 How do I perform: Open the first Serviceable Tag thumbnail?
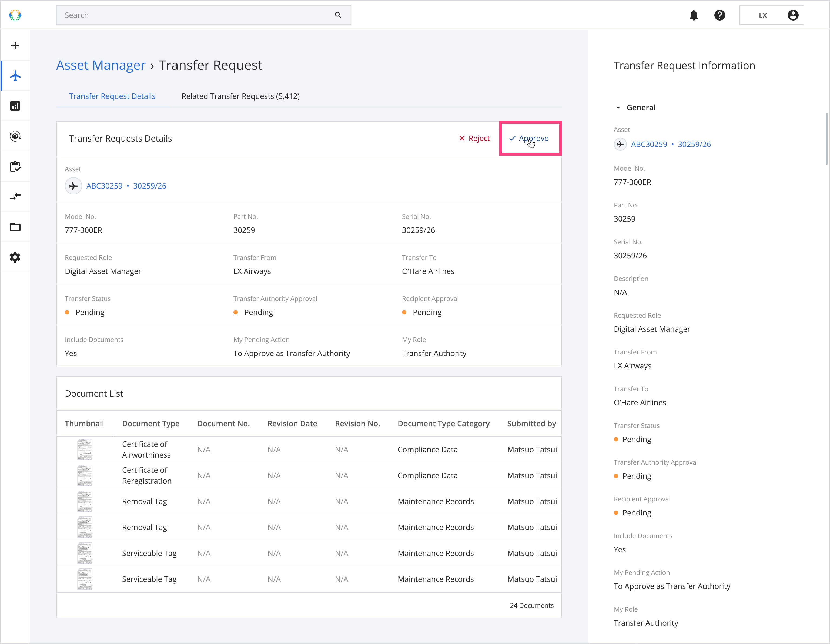pyautogui.click(x=84, y=553)
